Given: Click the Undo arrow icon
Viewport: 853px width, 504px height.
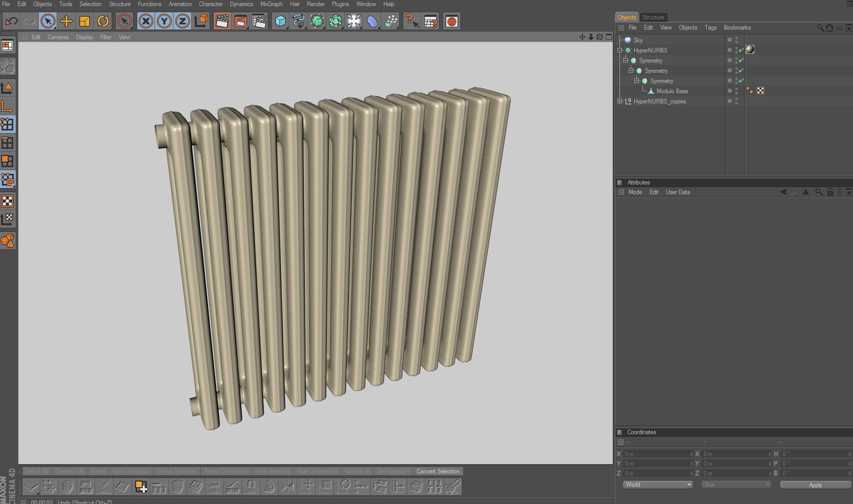Looking at the screenshot, I should pyautogui.click(x=11, y=21).
